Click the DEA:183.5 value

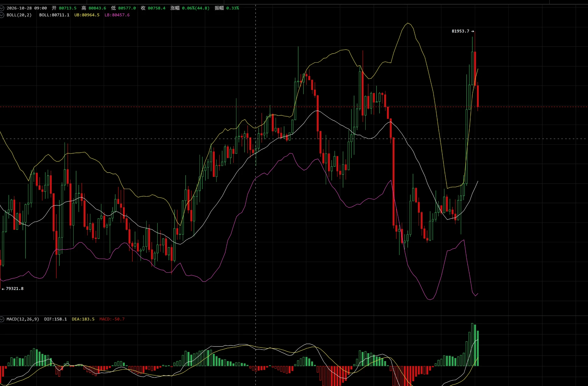[x=83, y=319]
